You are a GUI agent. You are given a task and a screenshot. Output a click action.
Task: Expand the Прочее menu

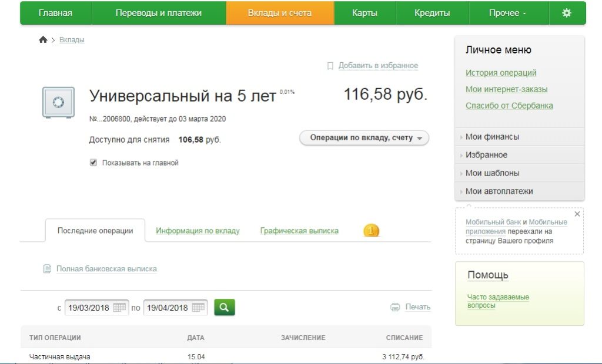507,13
